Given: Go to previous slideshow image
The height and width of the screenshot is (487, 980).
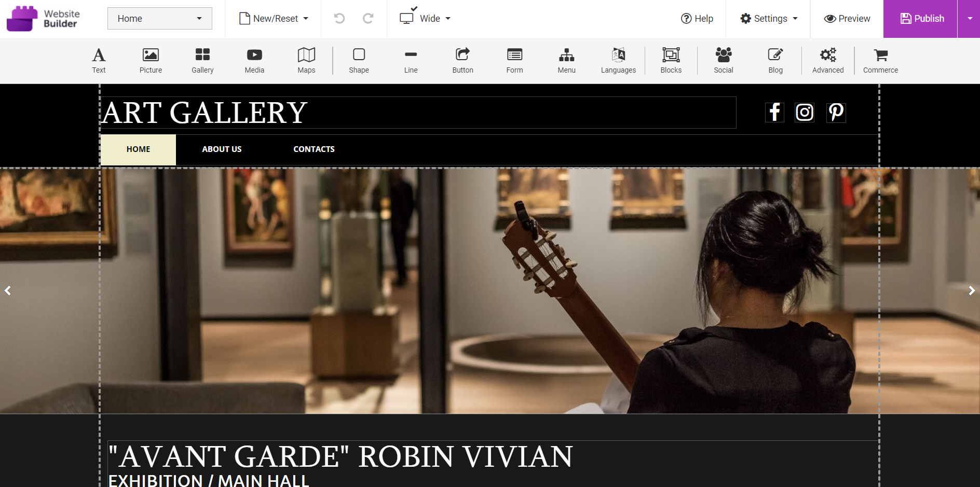Looking at the screenshot, I should tap(8, 290).
